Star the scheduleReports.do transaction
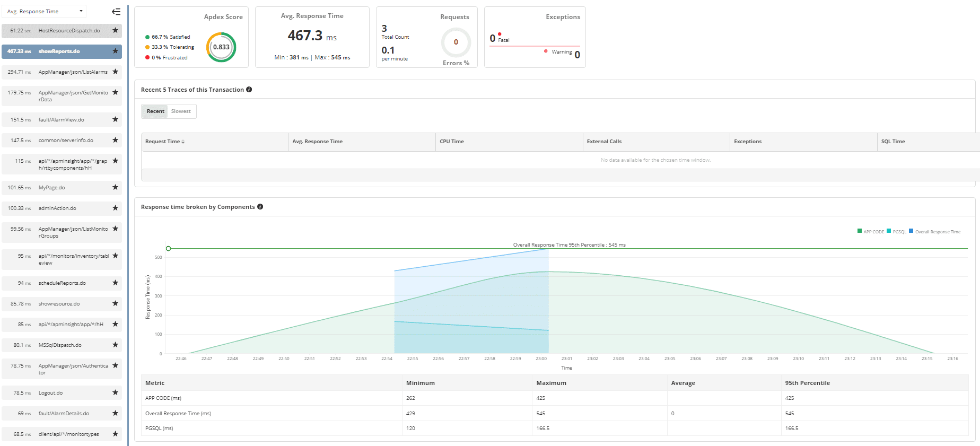The width and height of the screenshot is (980, 446). [115, 283]
